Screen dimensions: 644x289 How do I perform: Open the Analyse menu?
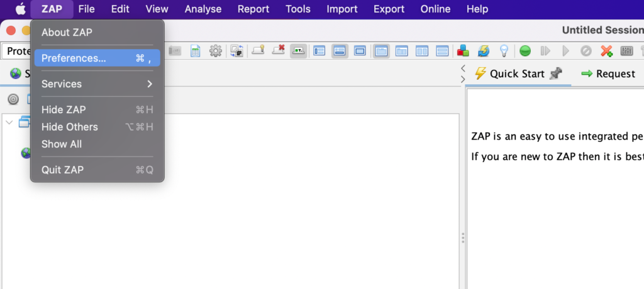tap(203, 9)
